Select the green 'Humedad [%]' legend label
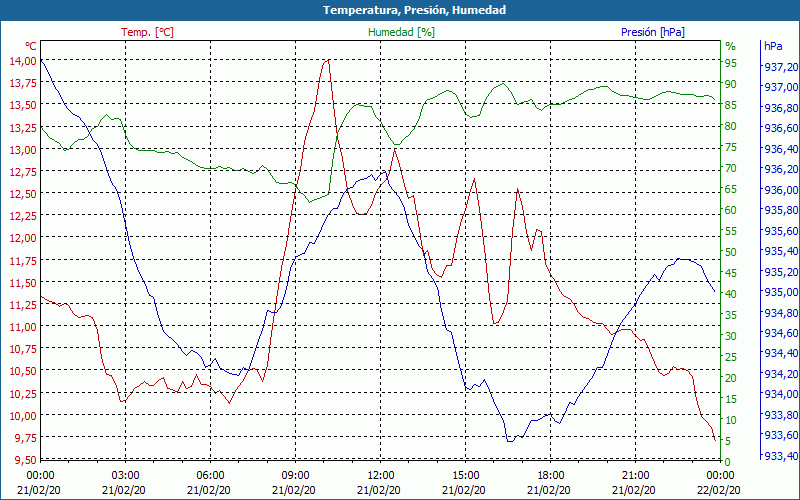The height and width of the screenshot is (500, 800). pos(402,32)
